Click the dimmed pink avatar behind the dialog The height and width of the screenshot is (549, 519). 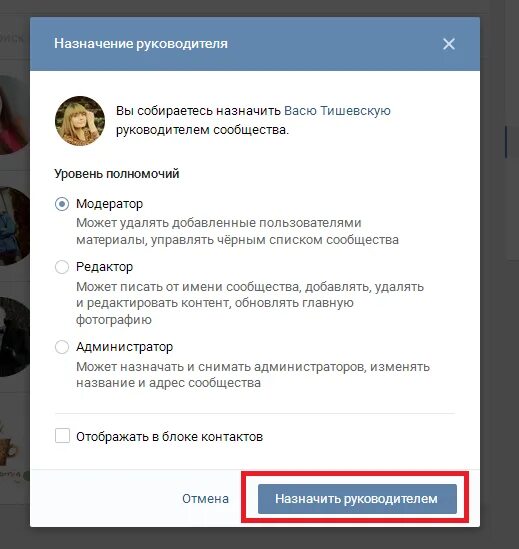13,115
